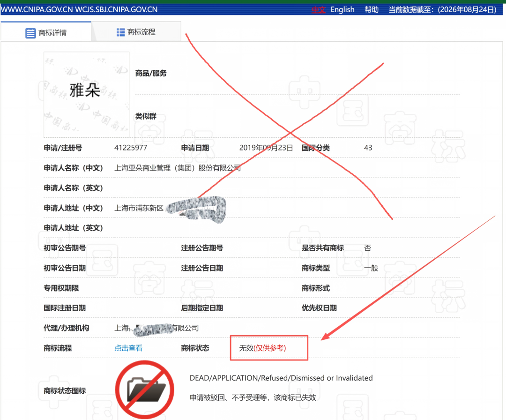Click the 否 shared trademark value
Viewport: 506px width, 420px height.
pyautogui.click(x=368, y=248)
